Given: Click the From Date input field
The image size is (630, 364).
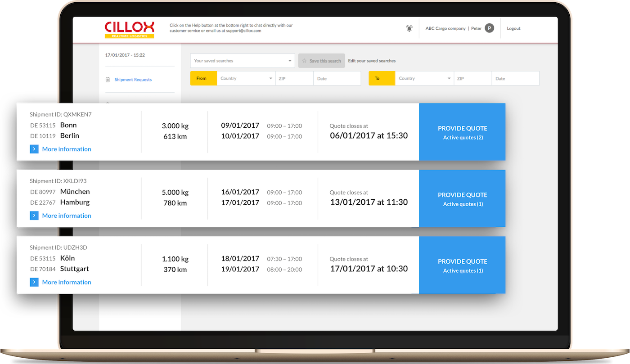Looking at the screenshot, I should coord(337,78).
